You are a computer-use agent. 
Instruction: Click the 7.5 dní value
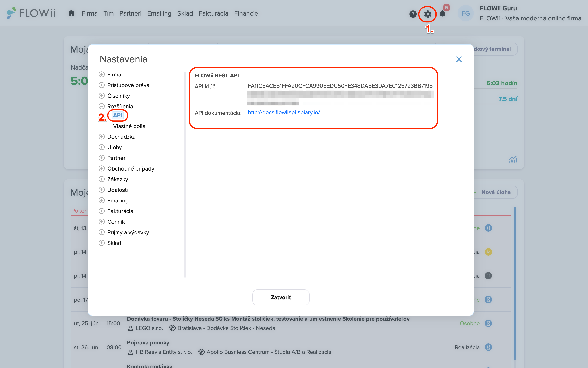[508, 99]
